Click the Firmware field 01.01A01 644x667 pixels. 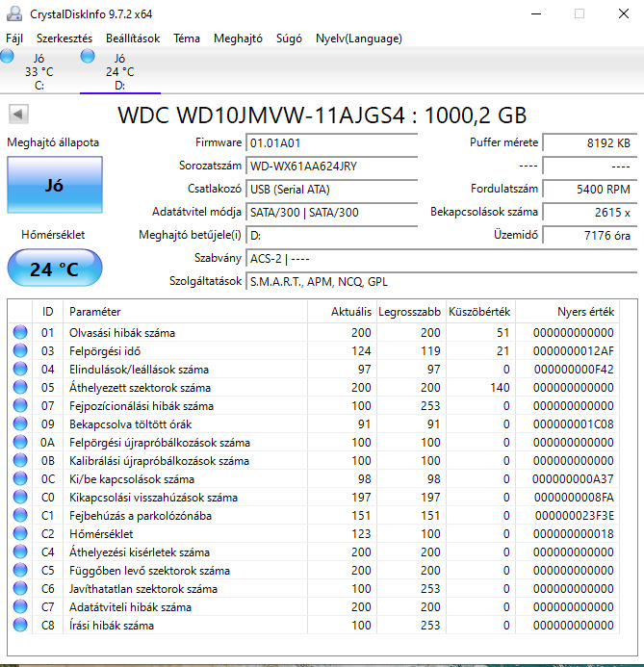coord(332,142)
